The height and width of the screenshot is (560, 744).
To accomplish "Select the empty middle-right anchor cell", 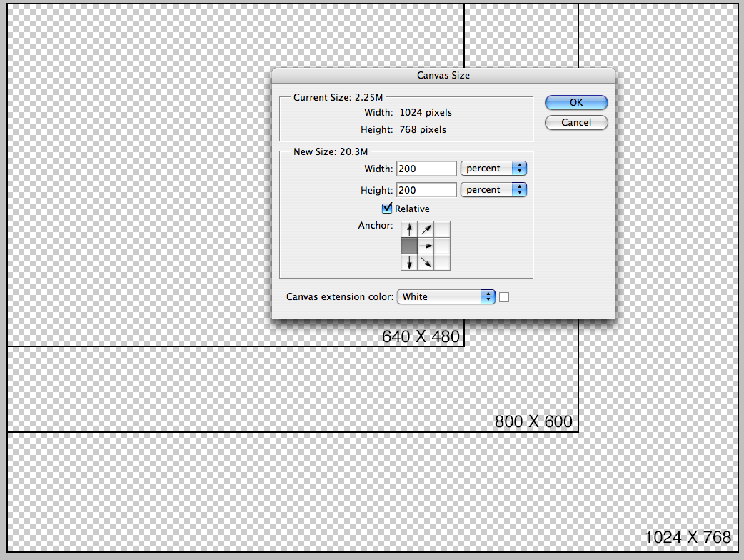I will pyautogui.click(x=442, y=246).
